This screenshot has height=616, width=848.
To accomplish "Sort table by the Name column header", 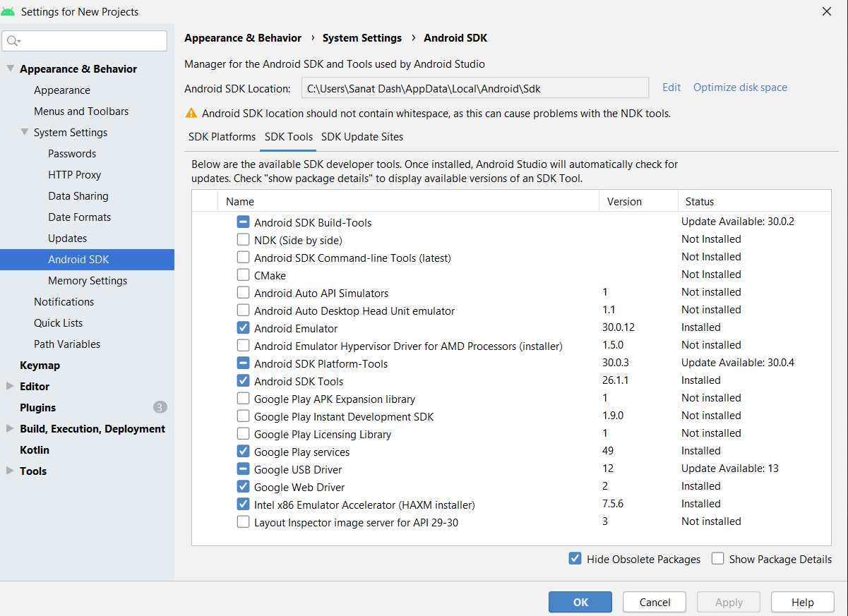I will (408, 202).
